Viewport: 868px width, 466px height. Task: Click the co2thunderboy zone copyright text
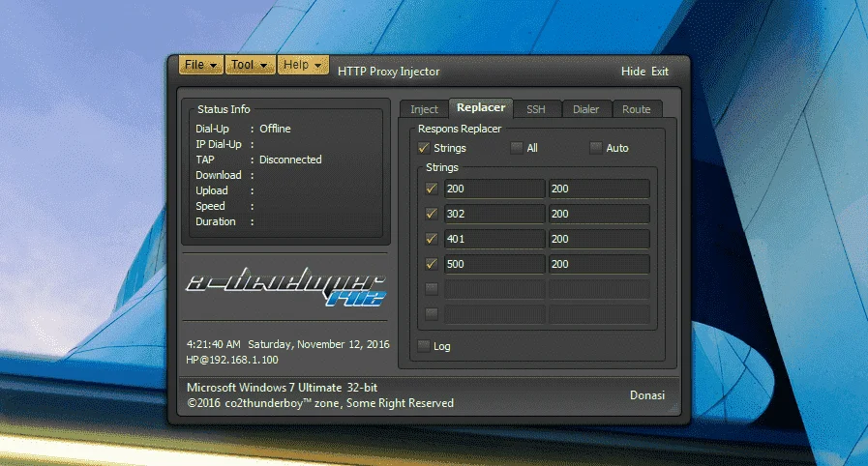click(320, 403)
